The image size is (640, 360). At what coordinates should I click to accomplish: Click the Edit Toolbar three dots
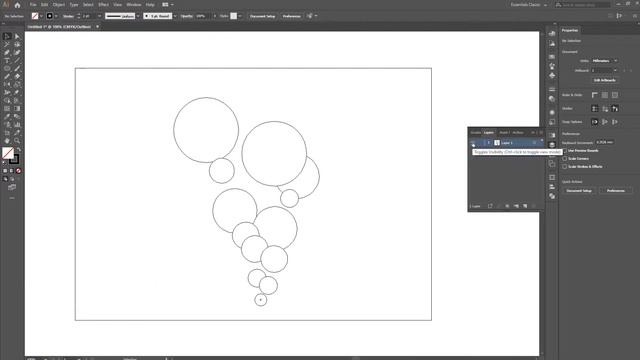(12, 198)
